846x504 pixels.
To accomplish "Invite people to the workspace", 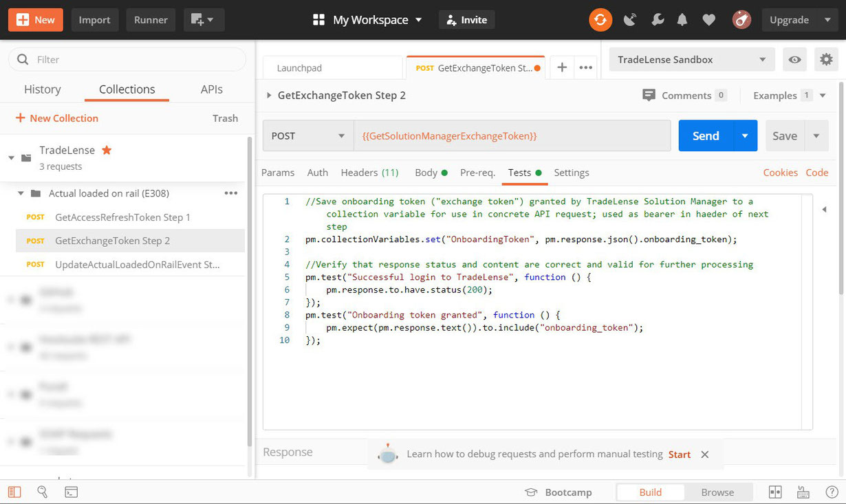I will coord(467,20).
